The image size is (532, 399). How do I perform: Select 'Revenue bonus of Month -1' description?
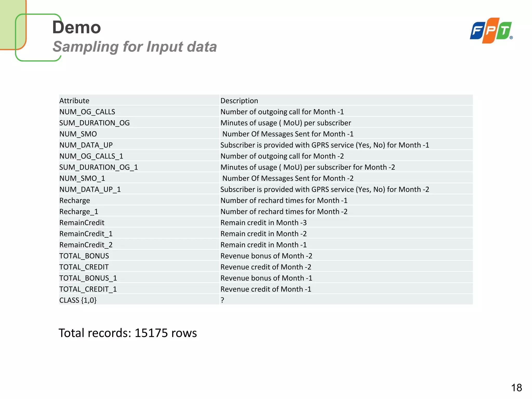tap(266, 278)
